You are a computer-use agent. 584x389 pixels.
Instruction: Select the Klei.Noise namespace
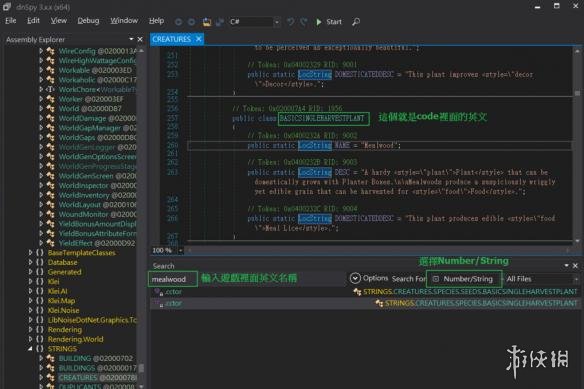(x=64, y=310)
